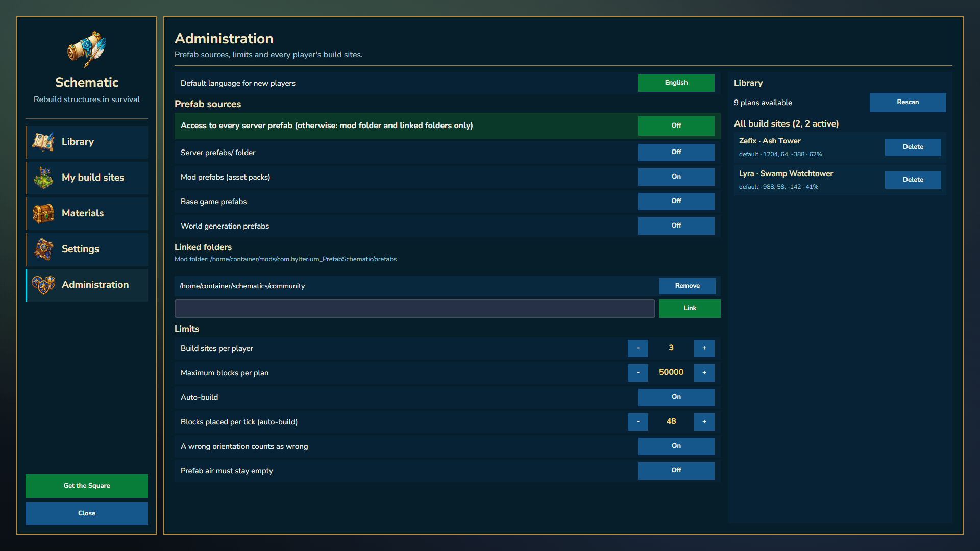Decrease build sites per player
The image size is (980, 551).
[638, 348]
